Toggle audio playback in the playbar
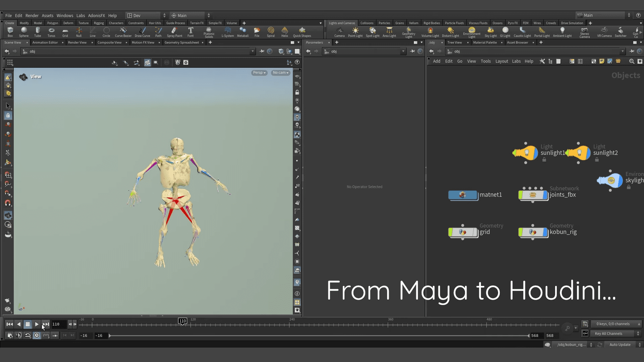Screen dimensions: 644x362 click(x=19, y=335)
